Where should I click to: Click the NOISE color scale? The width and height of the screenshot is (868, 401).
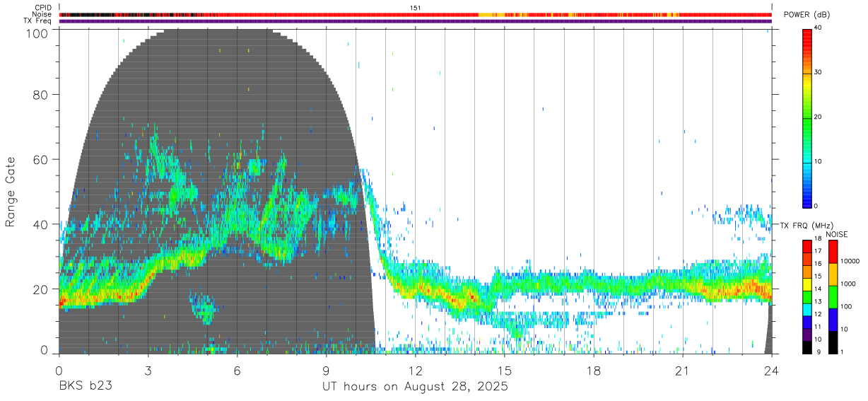[833, 297]
